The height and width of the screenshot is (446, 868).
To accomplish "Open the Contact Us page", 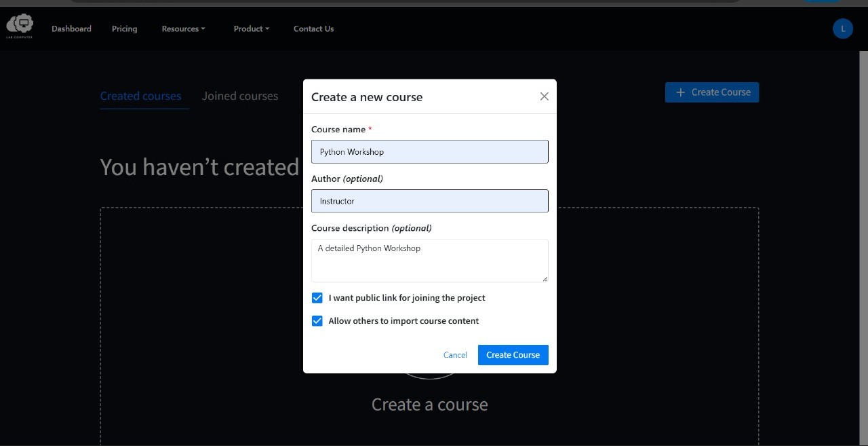I will coord(313,29).
